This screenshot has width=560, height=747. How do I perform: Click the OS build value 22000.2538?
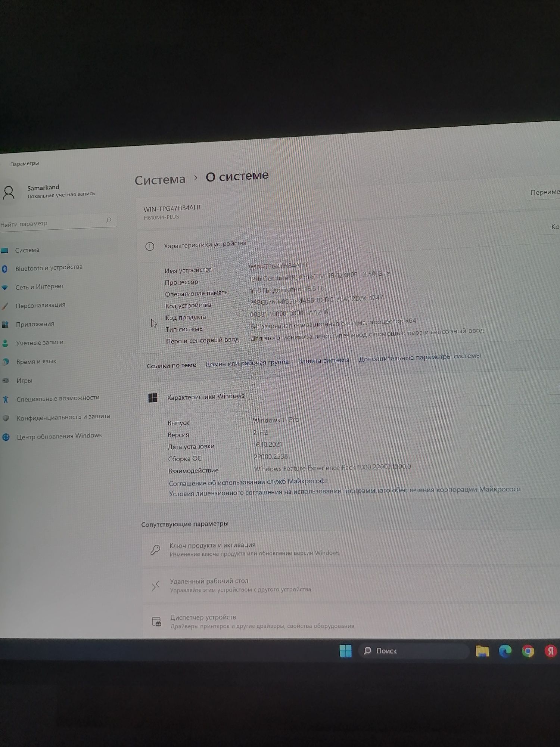point(271,456)
